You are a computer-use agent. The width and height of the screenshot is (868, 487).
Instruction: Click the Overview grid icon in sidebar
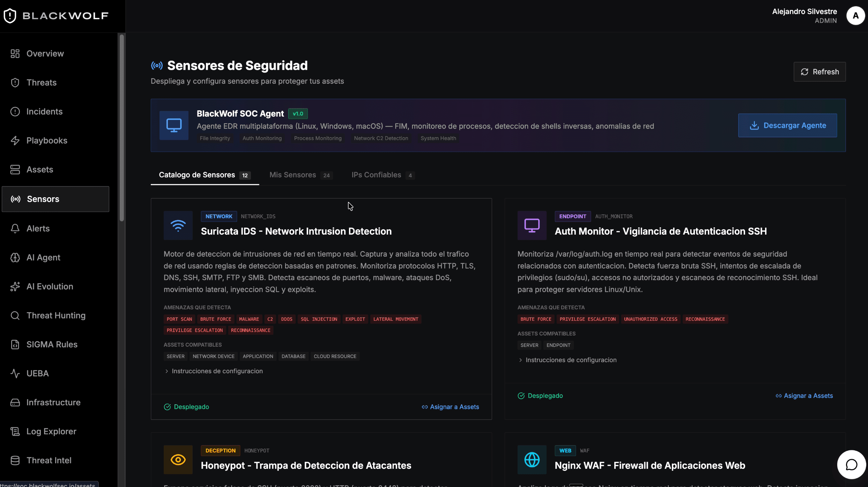(x=15, y=53)
